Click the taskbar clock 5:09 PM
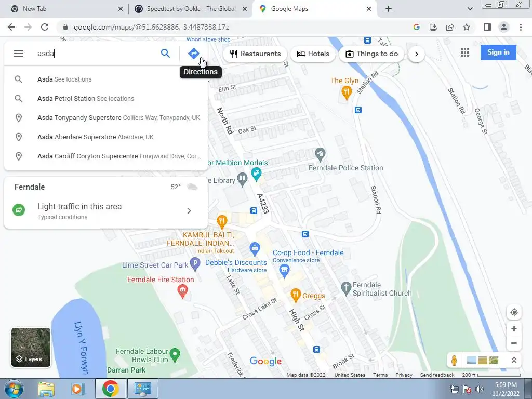The height and width of the screenshot is (399, 532). pos(506,385)
